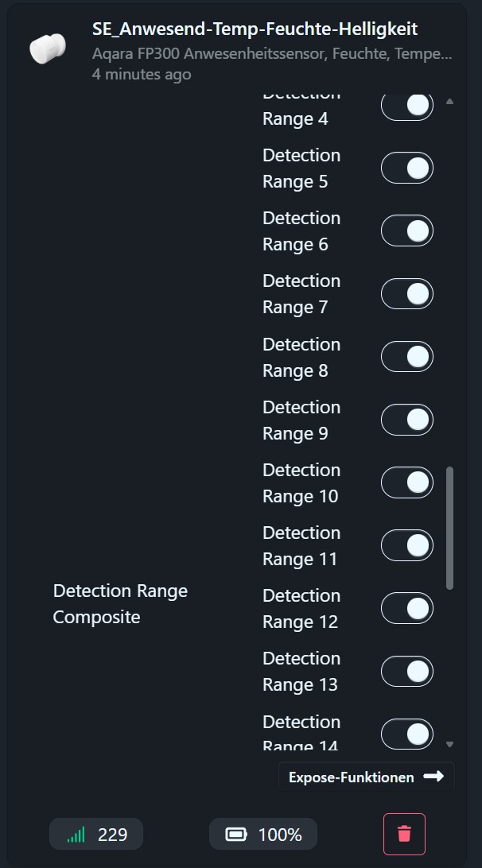Click the red trash delete icon

click(404, 834)
